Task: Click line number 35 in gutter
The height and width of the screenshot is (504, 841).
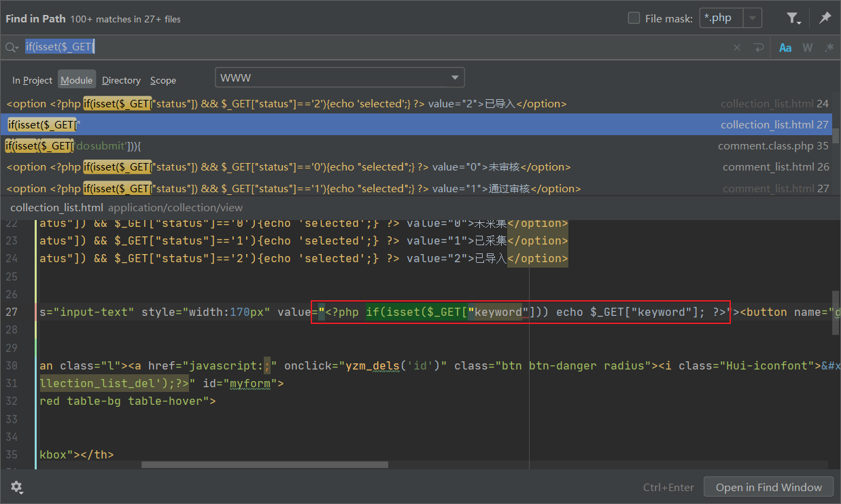Action: tap(11, 454)
